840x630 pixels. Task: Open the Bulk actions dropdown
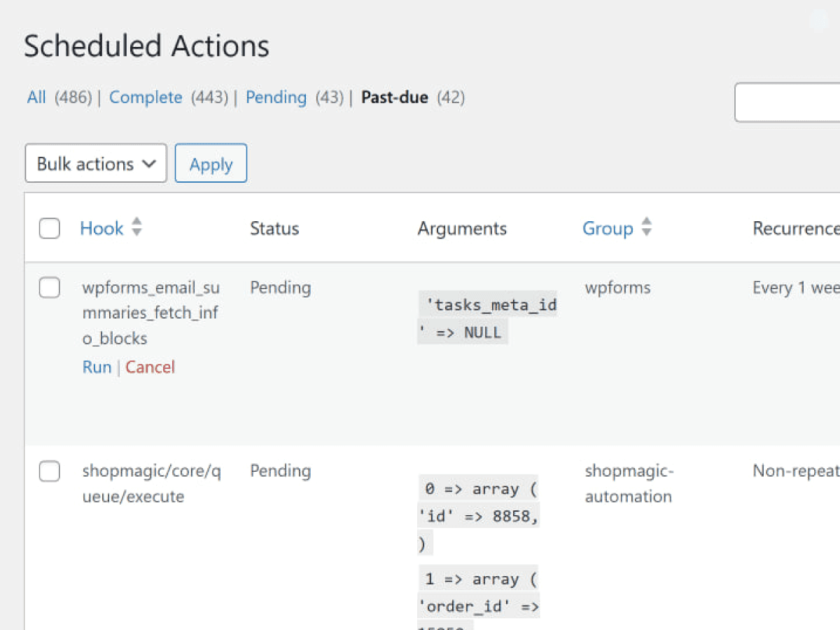coord(96,163)
